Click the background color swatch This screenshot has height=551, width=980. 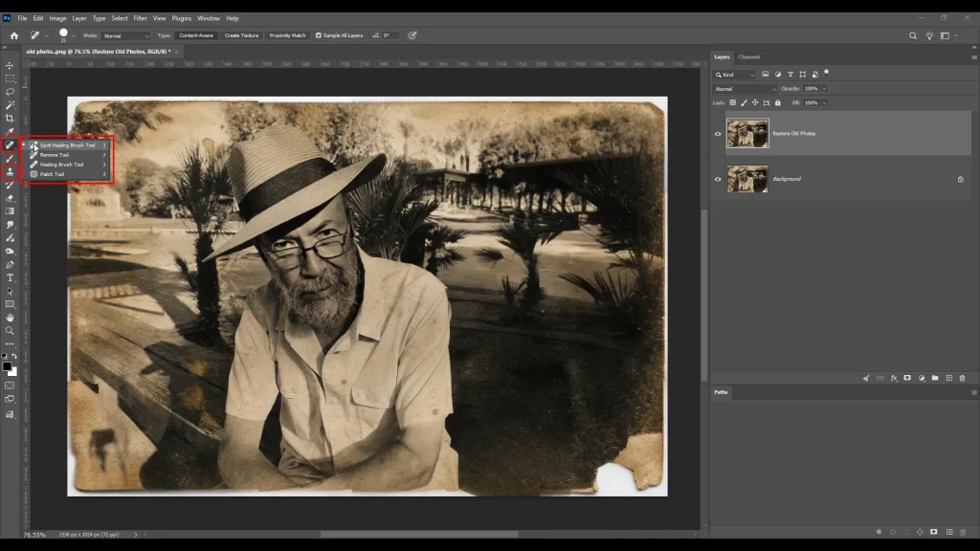click(13, 372)
